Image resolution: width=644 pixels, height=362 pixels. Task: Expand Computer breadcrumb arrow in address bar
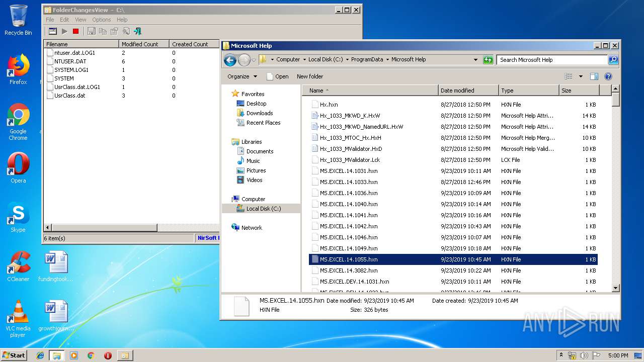304,59
